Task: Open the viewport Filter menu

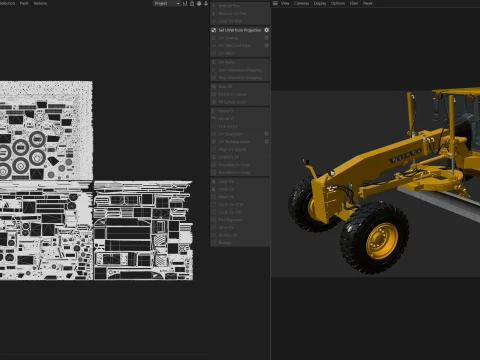Action: 354,3
